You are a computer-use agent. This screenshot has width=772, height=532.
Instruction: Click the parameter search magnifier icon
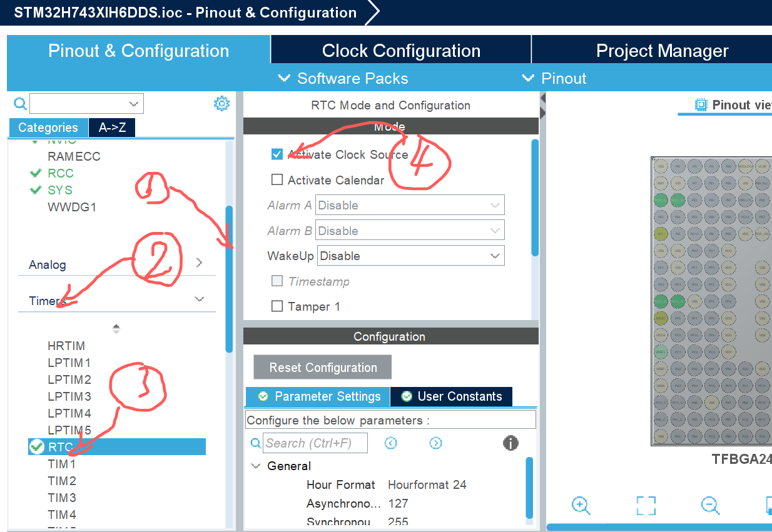point(255,443)
